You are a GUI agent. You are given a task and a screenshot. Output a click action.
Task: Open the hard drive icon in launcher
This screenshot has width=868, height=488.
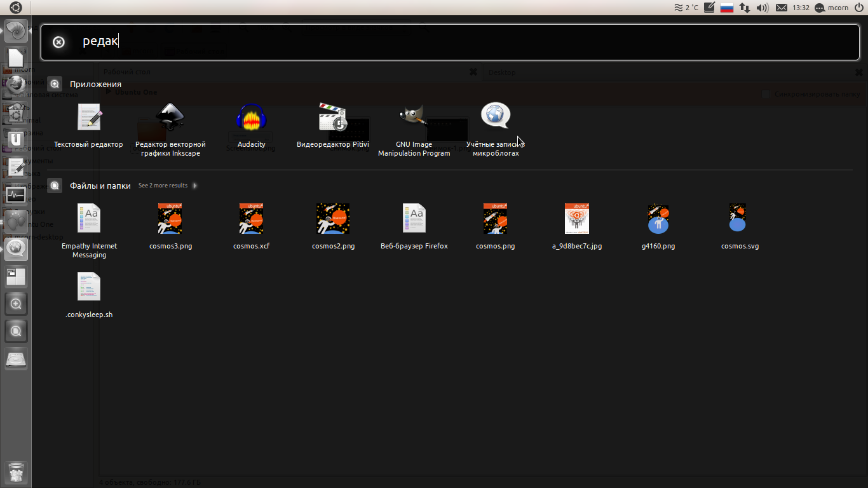tap(16, 359)
